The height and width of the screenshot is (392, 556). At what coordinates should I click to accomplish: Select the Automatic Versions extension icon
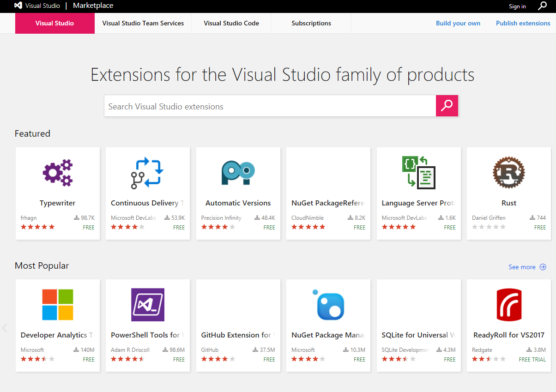click(238, 173)
